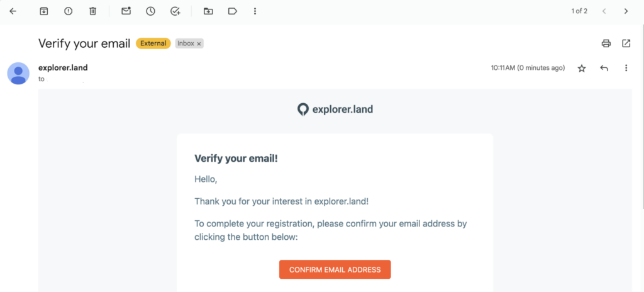Click the explorer.land sender avatar
The height and width of the screenshot is (292, 644).
tap(18, 73)
